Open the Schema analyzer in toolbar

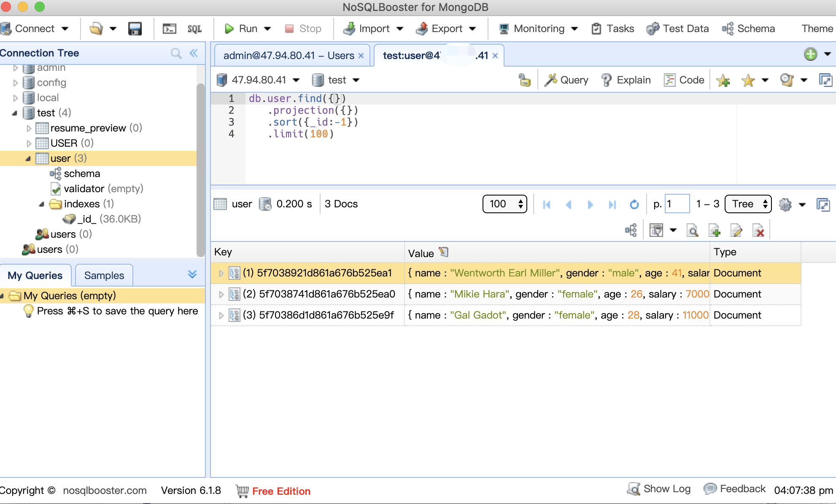click(748, 29)
